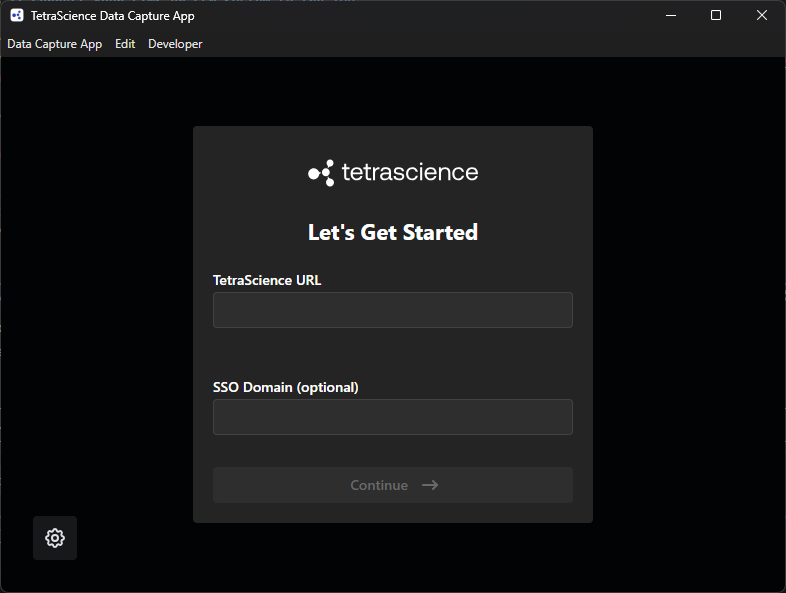Close the Data Capture App window
The image size is (786, 593).
coord(761,16)
